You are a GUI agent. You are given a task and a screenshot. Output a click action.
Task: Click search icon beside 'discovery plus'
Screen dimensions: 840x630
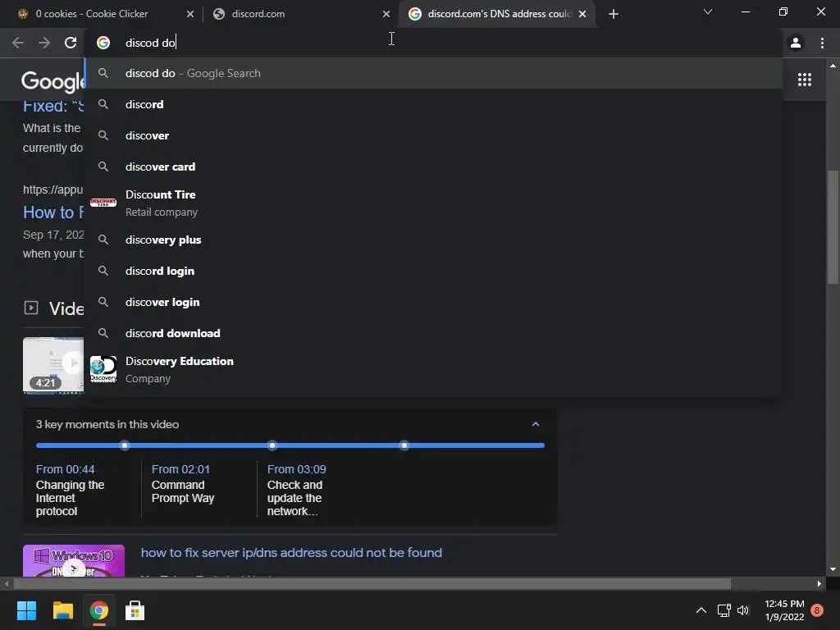[x=103, y=240]
